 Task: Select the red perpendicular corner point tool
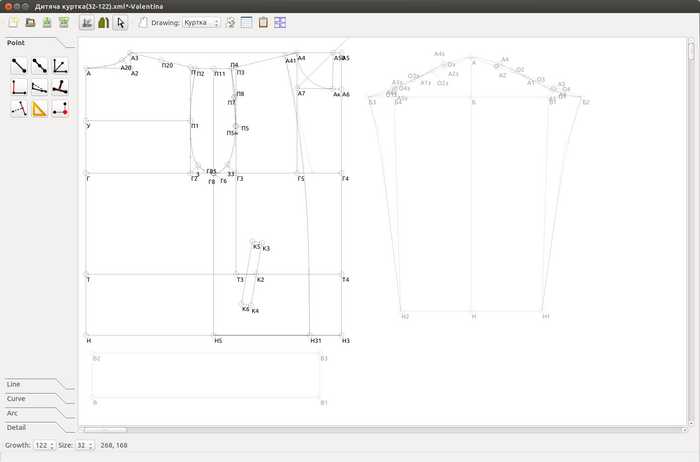(19, 87)
